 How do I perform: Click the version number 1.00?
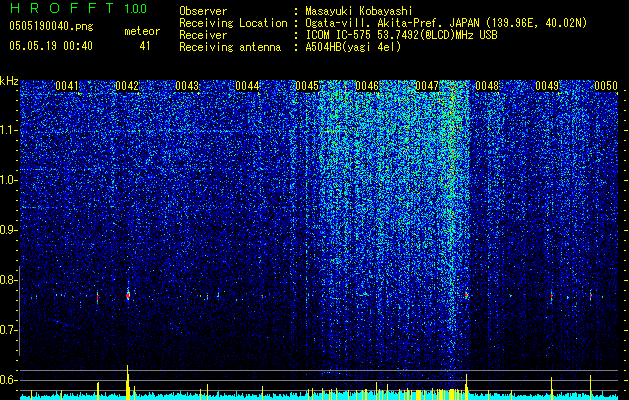pyautogui.click(x=136, y=9)
